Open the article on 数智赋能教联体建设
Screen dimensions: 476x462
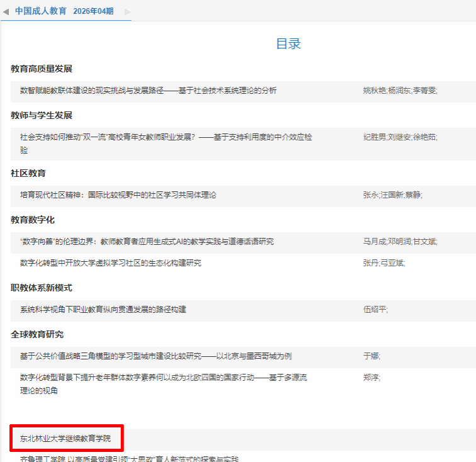pos(148,91)
